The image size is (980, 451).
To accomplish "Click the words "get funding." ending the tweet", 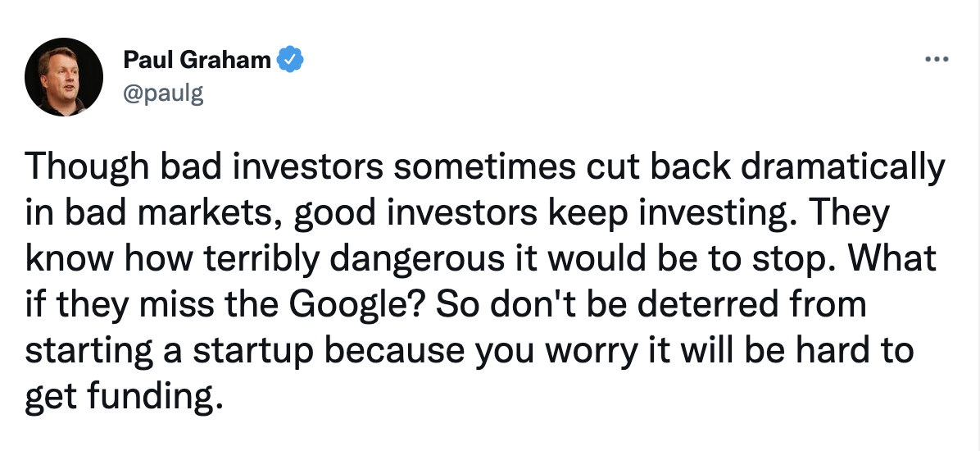I will 124,396.
